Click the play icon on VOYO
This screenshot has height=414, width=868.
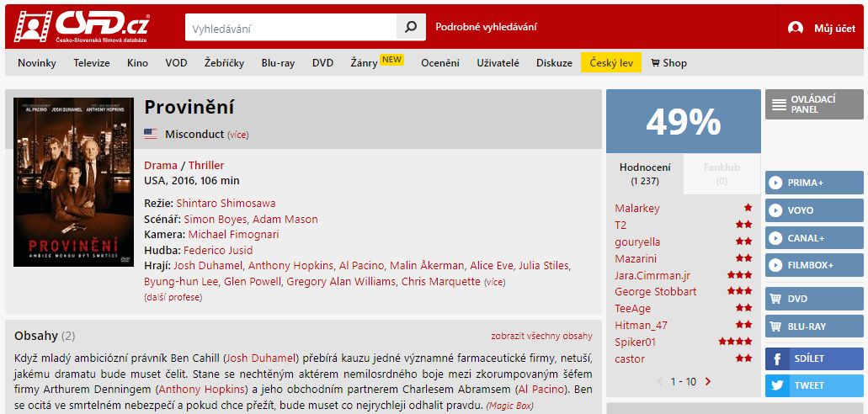coord(775,210)
